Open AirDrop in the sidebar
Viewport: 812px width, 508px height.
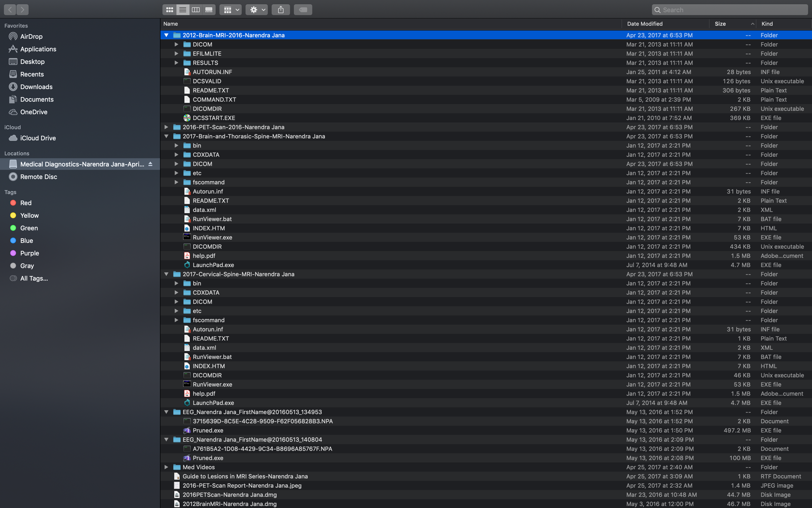coord(31,36)
